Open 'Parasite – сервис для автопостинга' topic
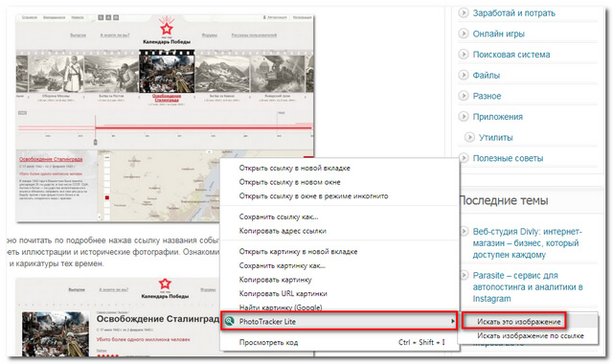 528,287
